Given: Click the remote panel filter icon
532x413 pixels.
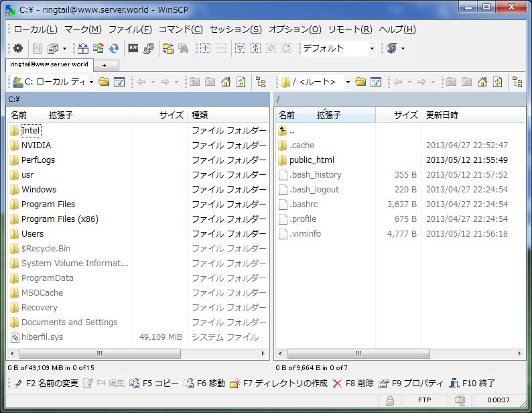Looking at the screenshot, I should coord(376,82).
